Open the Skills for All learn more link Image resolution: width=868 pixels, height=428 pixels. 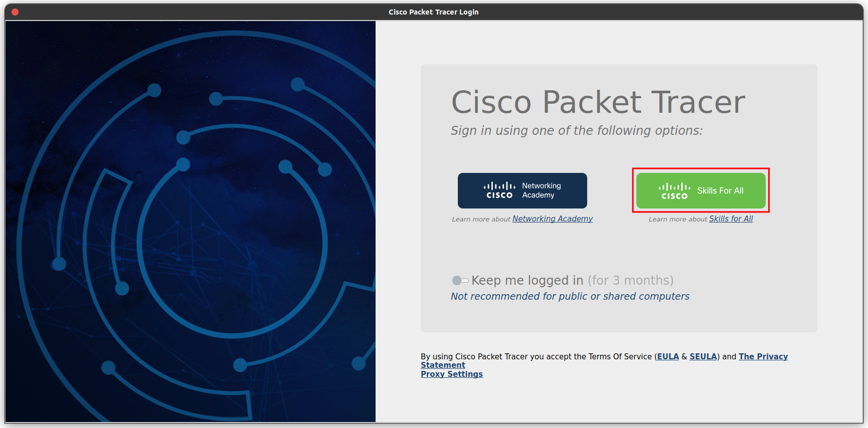click(731, 219)
